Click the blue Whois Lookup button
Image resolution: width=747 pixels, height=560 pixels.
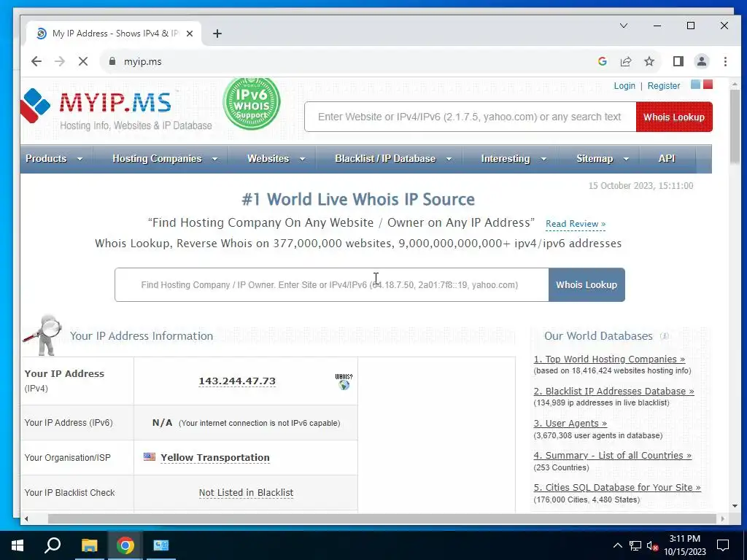pyautogui.click(x=587, y=285)
